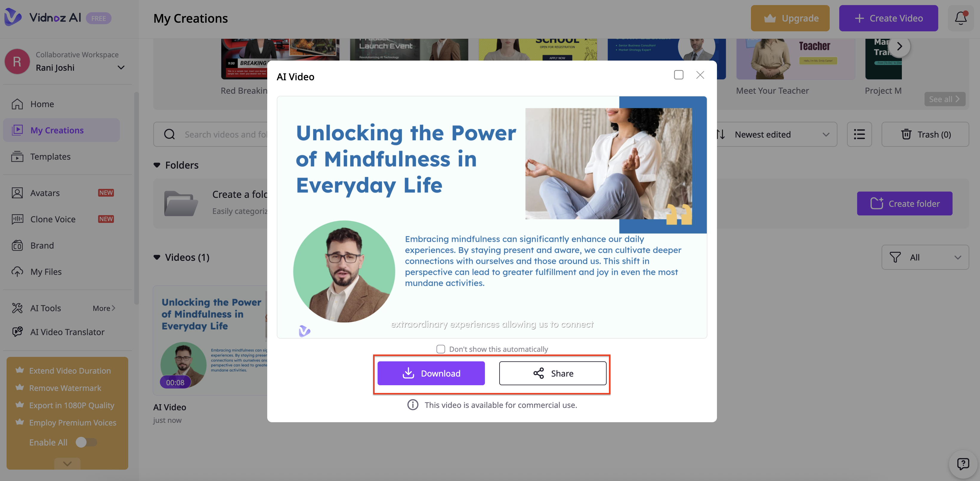Open the Clone Voice page
Screen dimensions: 980x481
53,219
